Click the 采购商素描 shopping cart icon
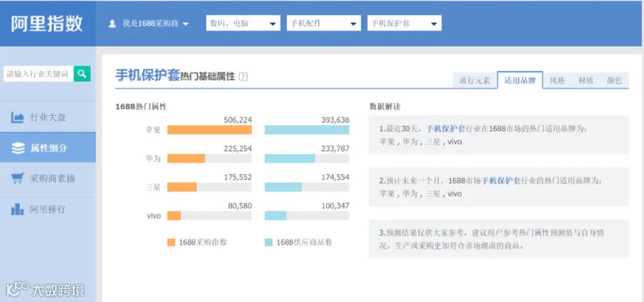 17,178
